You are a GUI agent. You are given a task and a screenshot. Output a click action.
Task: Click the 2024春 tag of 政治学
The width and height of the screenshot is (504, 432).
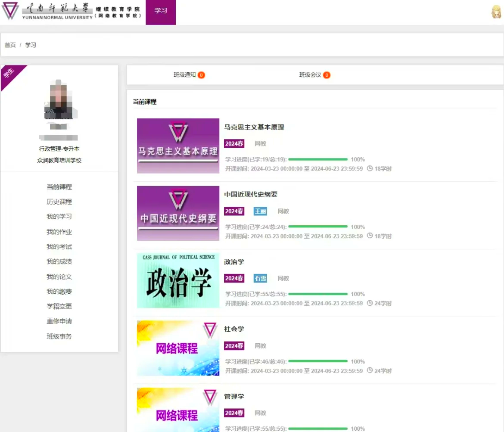coord(234,278)
